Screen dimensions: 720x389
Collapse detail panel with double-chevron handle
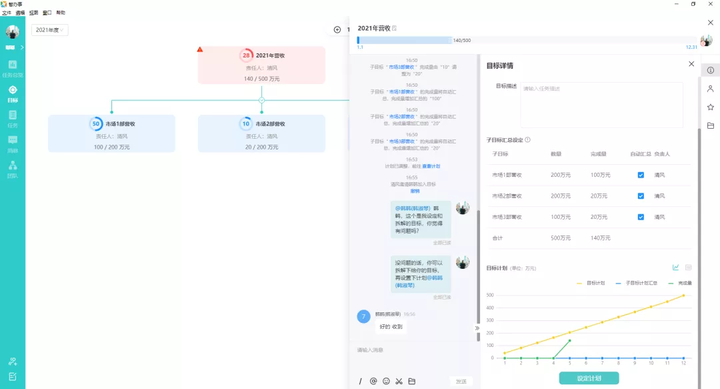[477, 328]
